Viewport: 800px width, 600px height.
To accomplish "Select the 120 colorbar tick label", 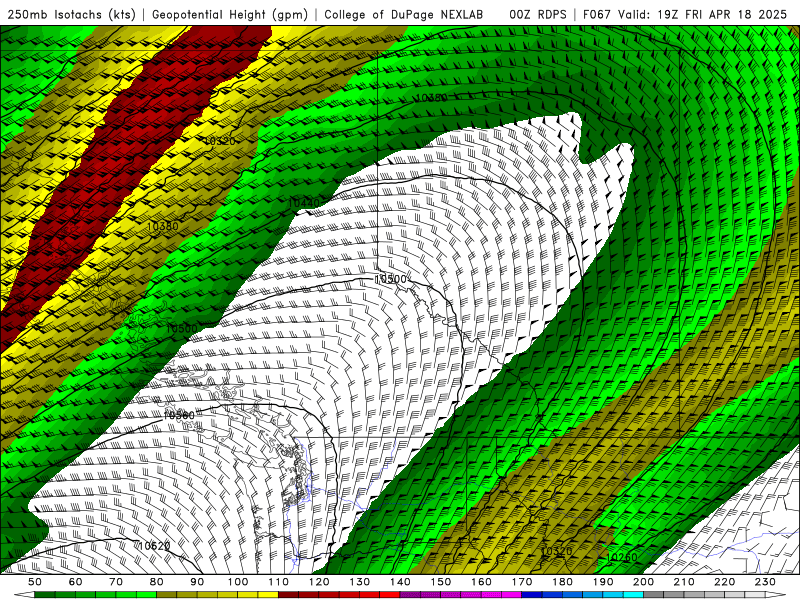I will tap(319, 582).
